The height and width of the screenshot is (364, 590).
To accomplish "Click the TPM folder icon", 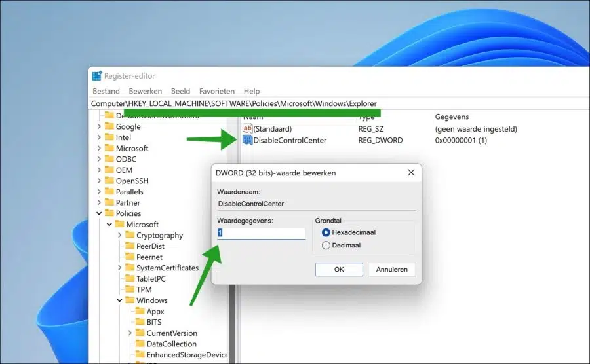I will tap(130, 289).
